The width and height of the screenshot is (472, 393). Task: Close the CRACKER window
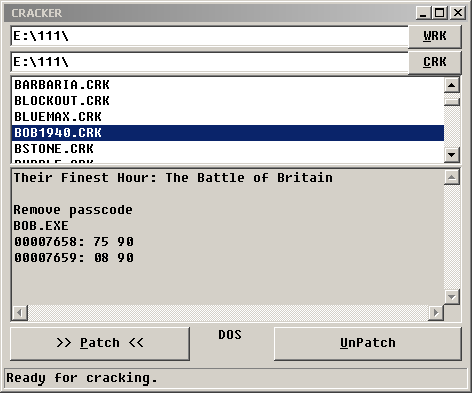(x=458, y=13)
